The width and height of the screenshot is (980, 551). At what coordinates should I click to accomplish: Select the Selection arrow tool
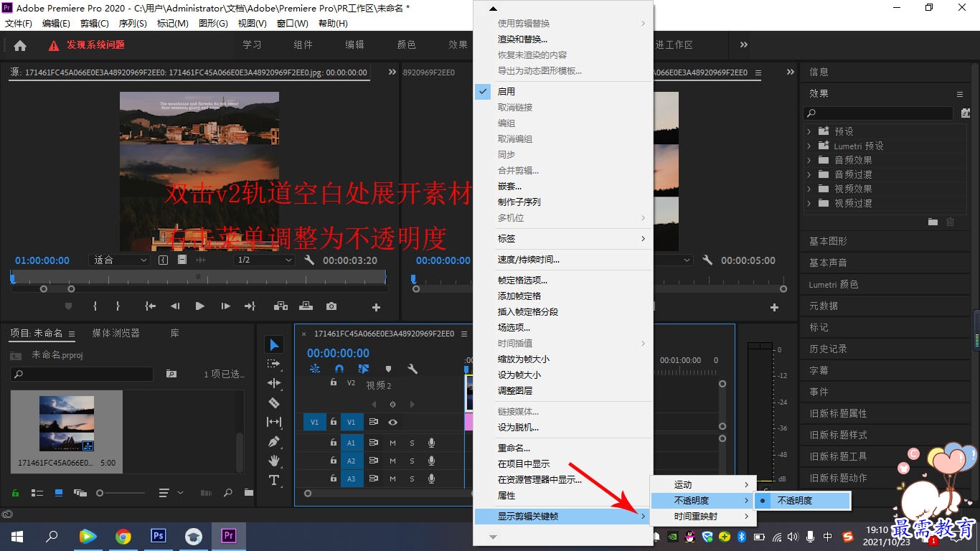pos(274,345)
